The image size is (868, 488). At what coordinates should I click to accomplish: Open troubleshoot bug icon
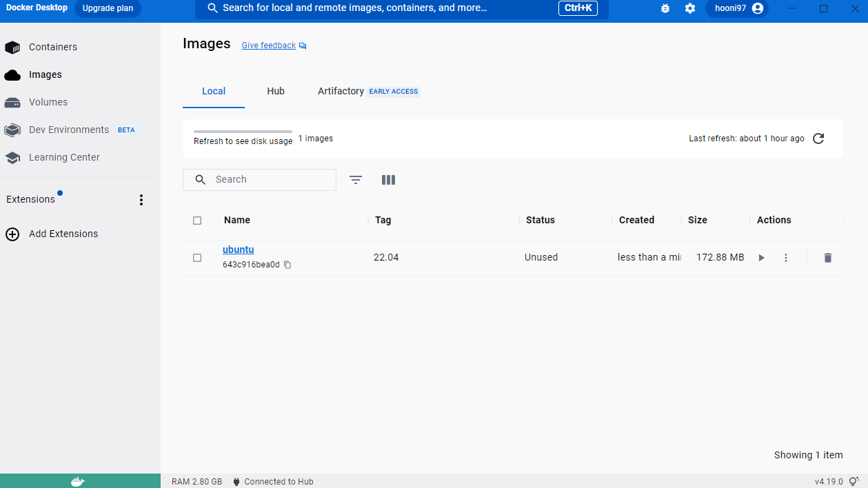tap(665, 8)
